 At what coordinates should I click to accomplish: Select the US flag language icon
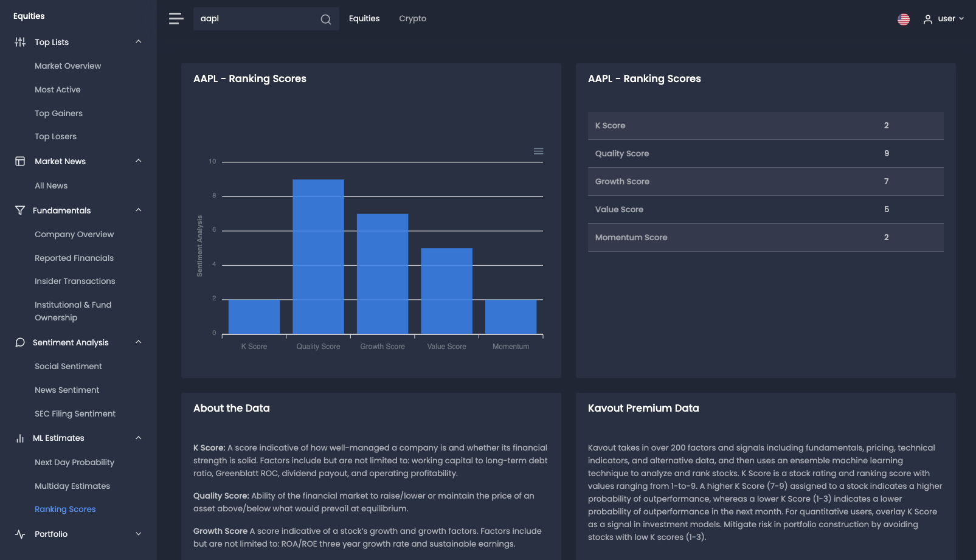[904, 19]
